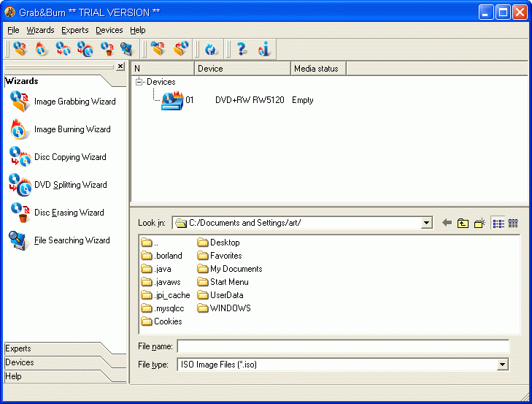Select the Desktop folder
Screen dimensions: 532x404
pos(218,243)
